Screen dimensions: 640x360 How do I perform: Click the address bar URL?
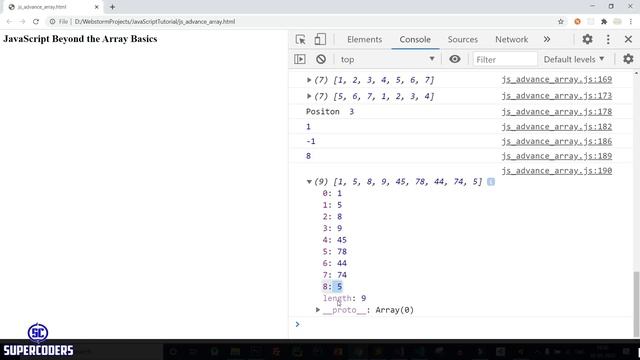pos(155,22)
